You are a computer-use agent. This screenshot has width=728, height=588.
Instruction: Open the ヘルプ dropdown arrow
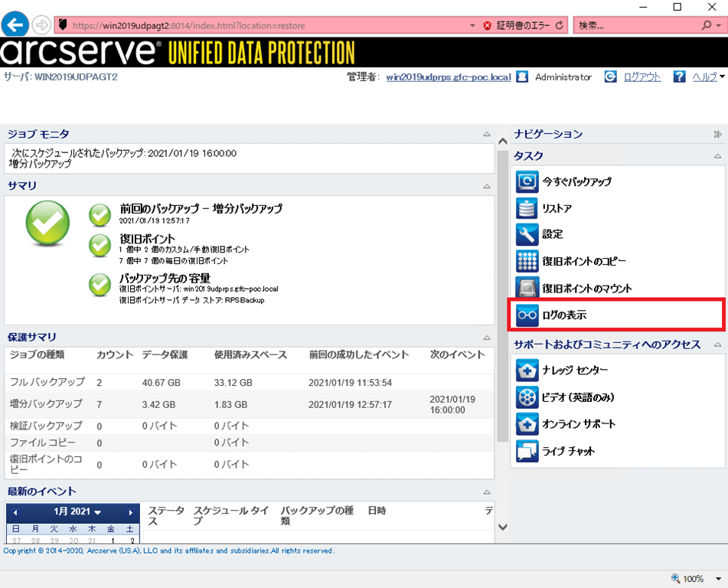click(x=722, y=77)
